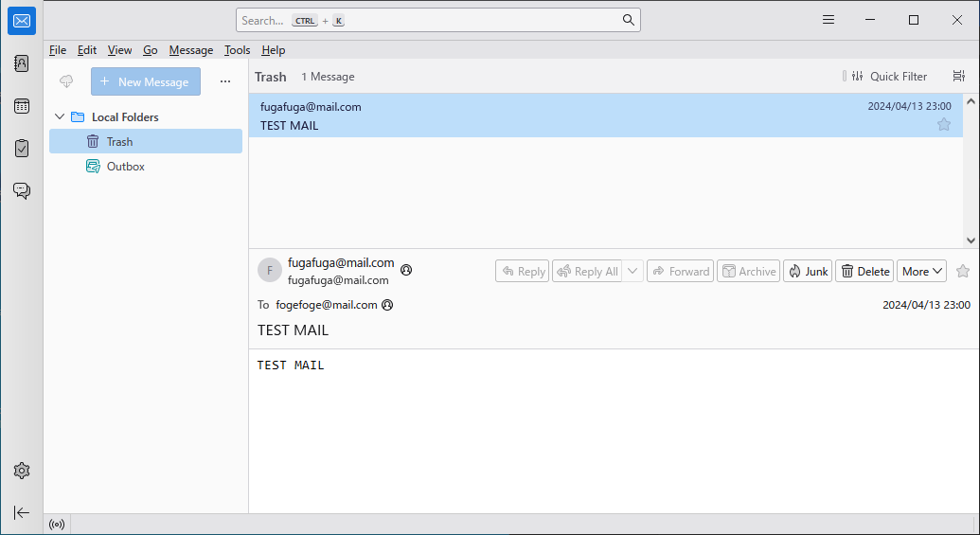The image size is (980, 535).
Task: Open the More actions dropdown
Action: coord(921,271)
